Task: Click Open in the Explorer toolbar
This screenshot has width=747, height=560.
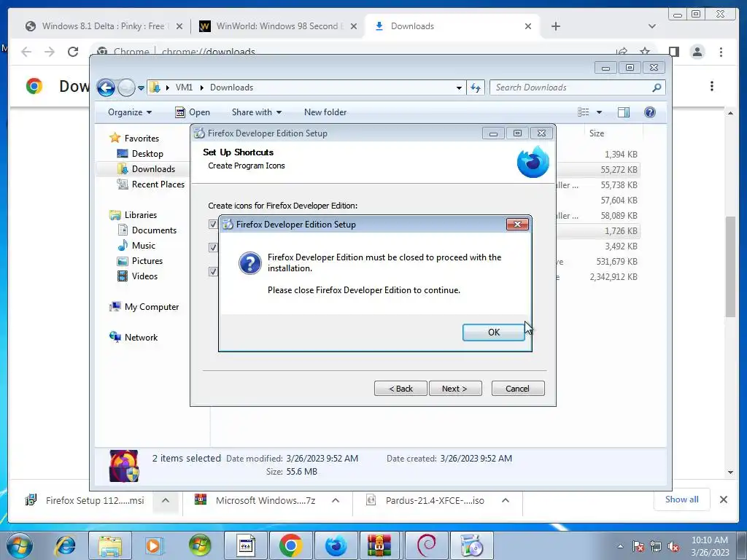Action: (x=193, y=112)
